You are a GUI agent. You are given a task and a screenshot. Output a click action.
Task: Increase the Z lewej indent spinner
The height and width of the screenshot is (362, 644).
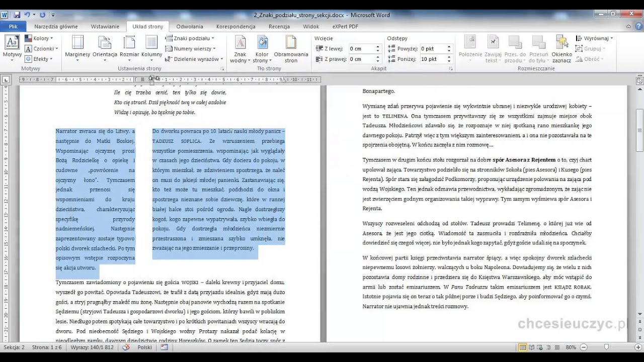tap(377, 47)
